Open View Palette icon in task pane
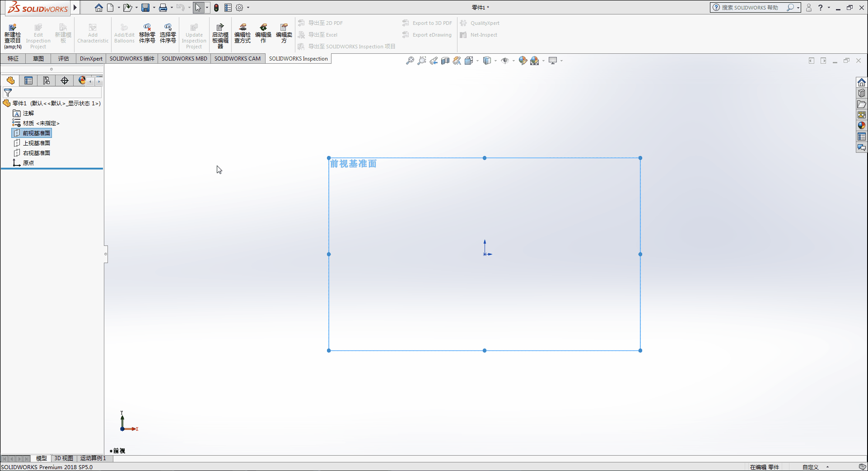 tap(862, 115)
